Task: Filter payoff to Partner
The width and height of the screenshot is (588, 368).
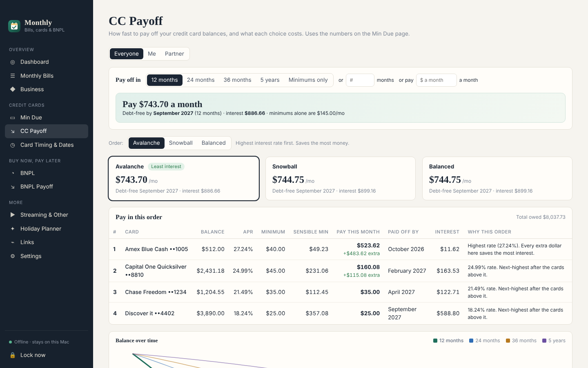Action: [174, 54]
